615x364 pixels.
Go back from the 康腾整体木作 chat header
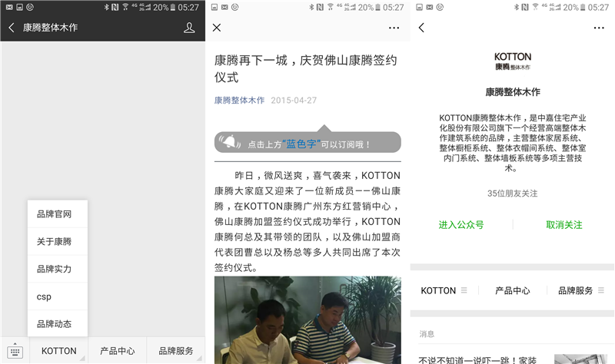pyautogui.click(x=12, y=28)
